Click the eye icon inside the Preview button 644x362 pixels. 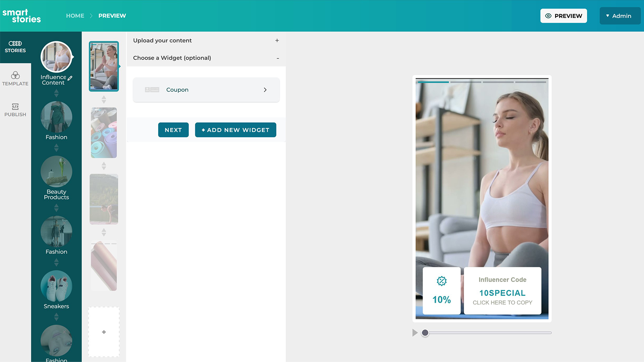[548, 16]
